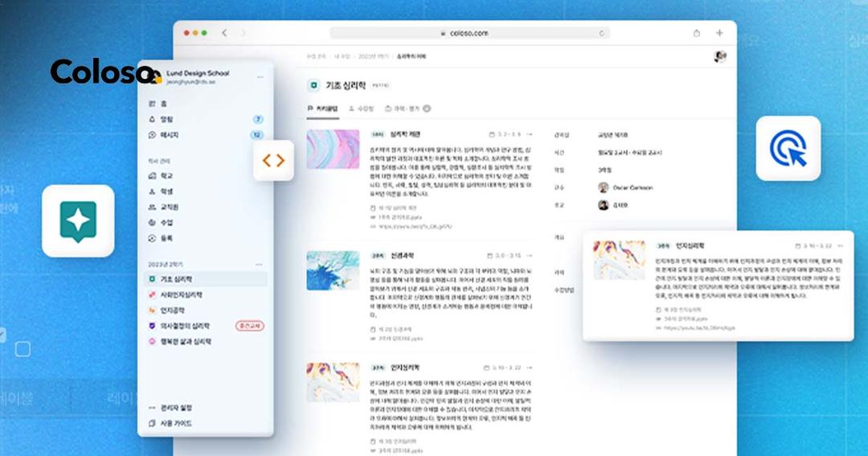Image resolution: width=868 pixels, height=456 pixels.
Task: Open Oscar Carlsson instructor profile
Action: [x=625, y=188]
